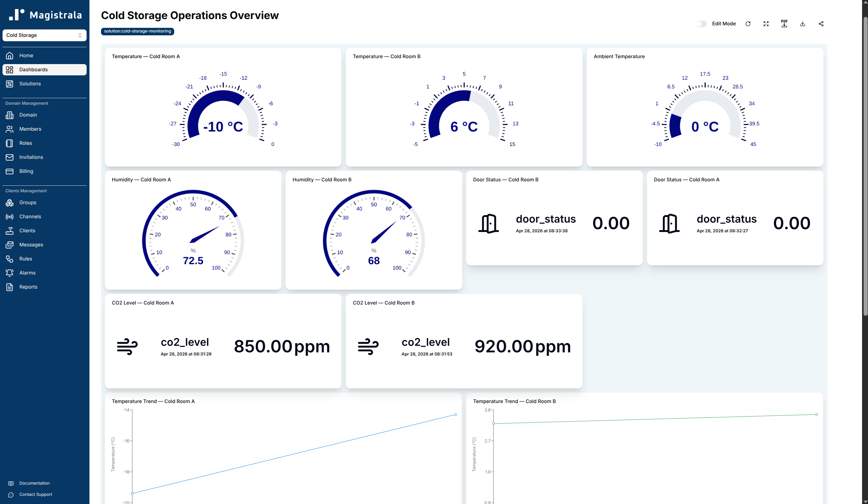Click the Billing card icon
This screenshot has width=868, height=504.
[10, 172]
